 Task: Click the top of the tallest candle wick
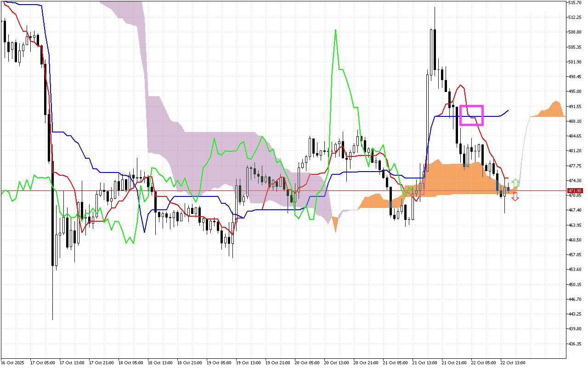tap(435, 7)
